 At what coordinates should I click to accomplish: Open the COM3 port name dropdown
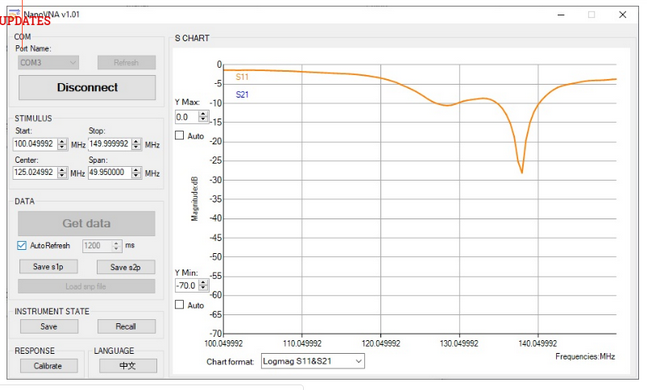coord(48,63)
